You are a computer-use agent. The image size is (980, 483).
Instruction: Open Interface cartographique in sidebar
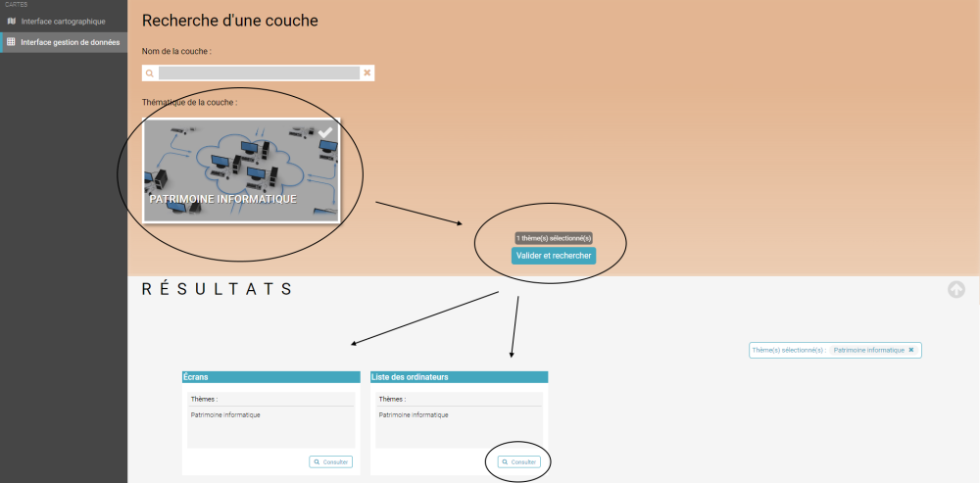coord(63,22)
